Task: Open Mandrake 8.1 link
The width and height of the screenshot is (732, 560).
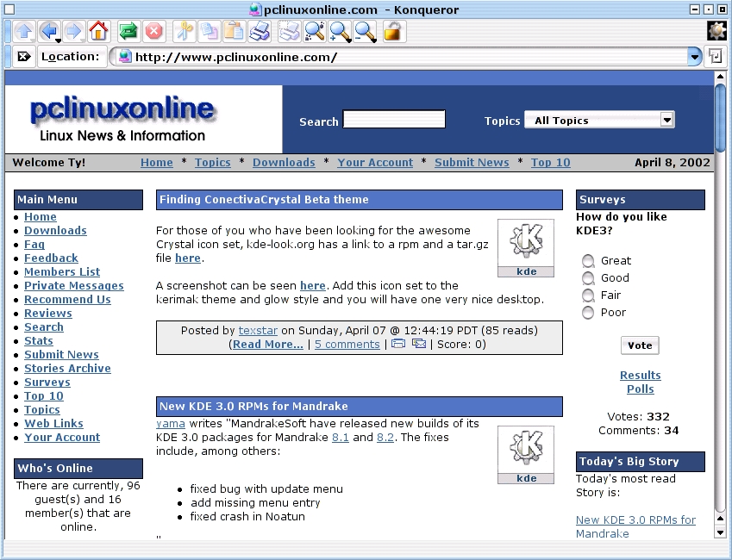Action: (341, 438)
